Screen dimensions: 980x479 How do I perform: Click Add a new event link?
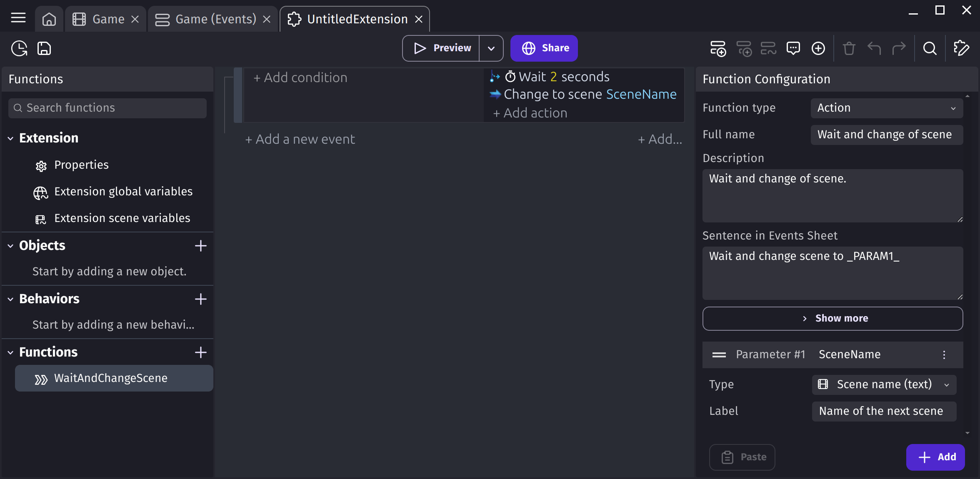pyautogui.click(x=300, y=139)
